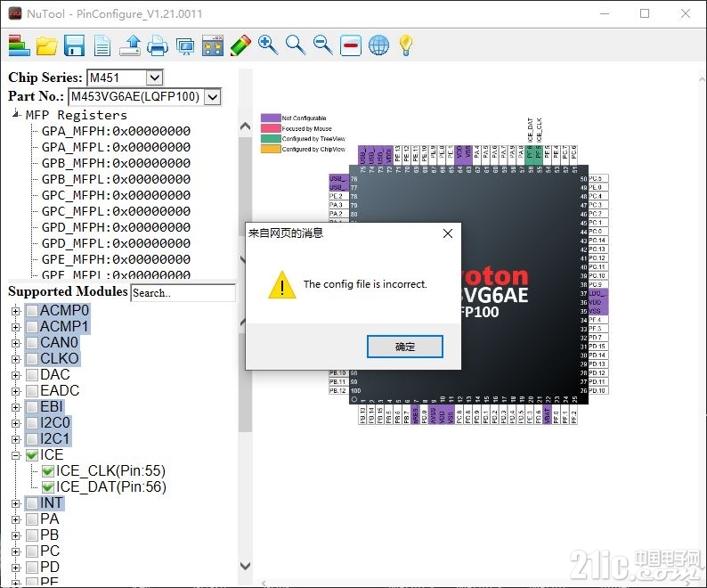Select pin PC.4 on the chip view
707x588 pixels.
(597, 196)
